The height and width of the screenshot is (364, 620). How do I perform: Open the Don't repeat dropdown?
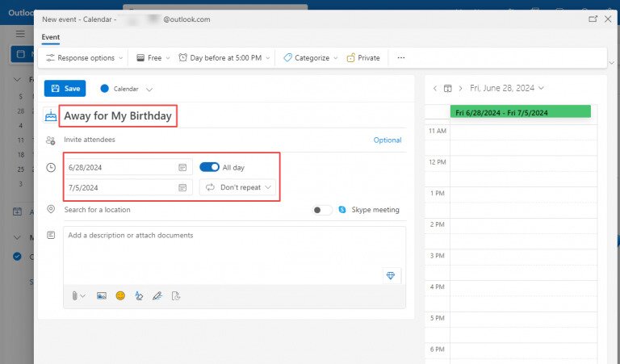(237, 187)
